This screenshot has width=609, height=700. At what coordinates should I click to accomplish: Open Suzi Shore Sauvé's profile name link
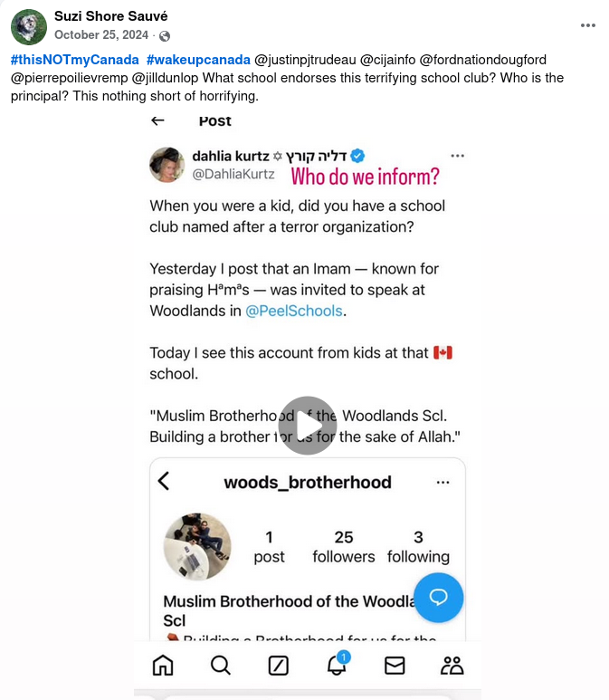(111, 16)
